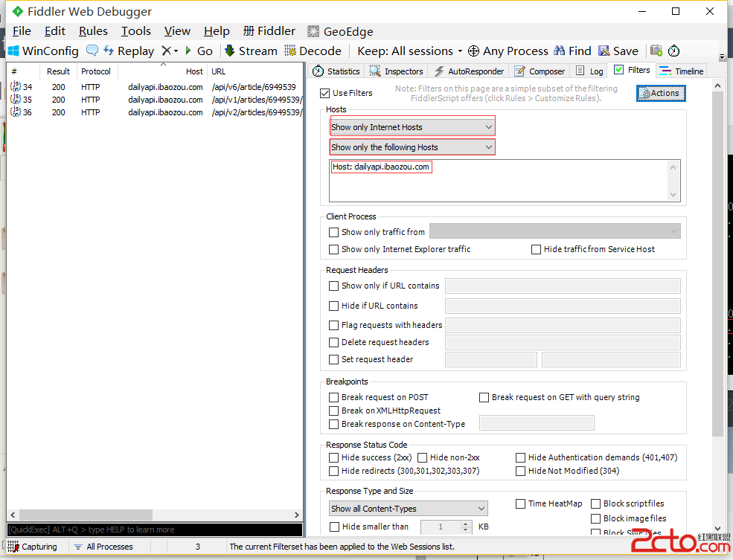This screenshot has width=733, height=560.
Task: Check Hide traffic from Service Host
Action: (537, 249)
